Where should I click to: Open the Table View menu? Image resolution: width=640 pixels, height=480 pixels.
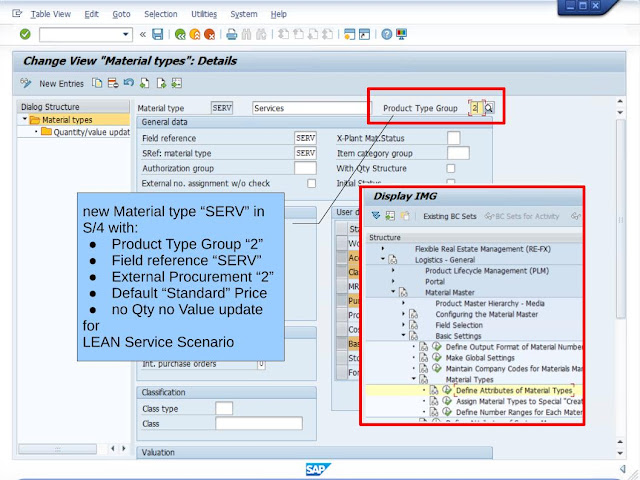[x=51, y=14]
